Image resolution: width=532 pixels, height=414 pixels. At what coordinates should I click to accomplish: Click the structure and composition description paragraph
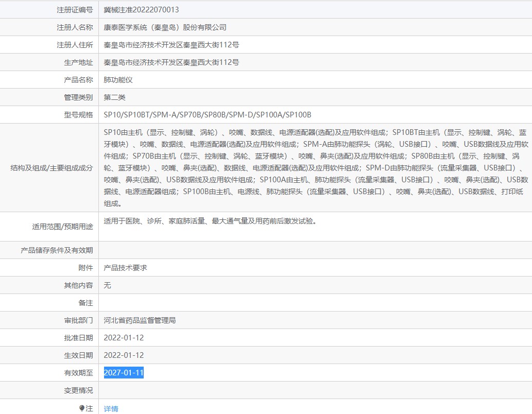315,167
